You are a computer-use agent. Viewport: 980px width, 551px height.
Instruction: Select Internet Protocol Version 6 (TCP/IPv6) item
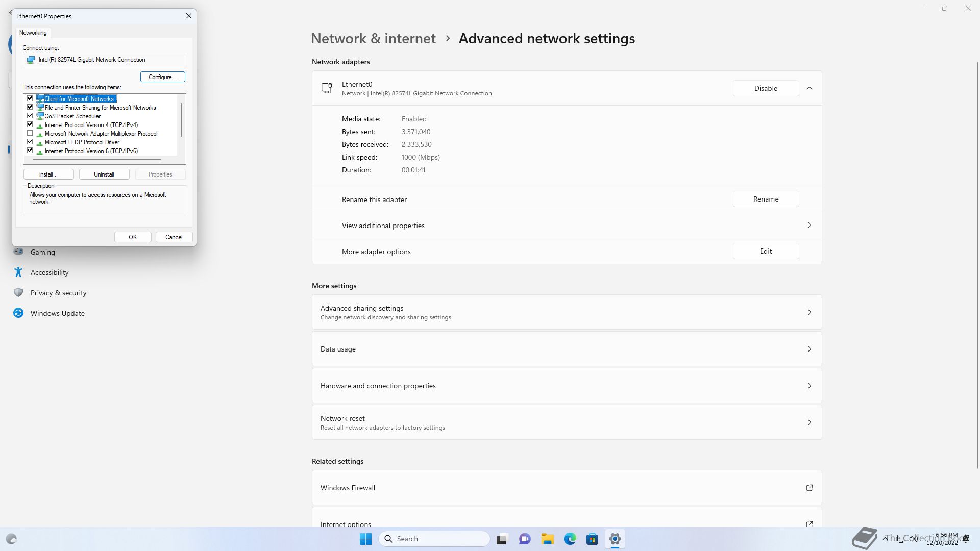91,151
